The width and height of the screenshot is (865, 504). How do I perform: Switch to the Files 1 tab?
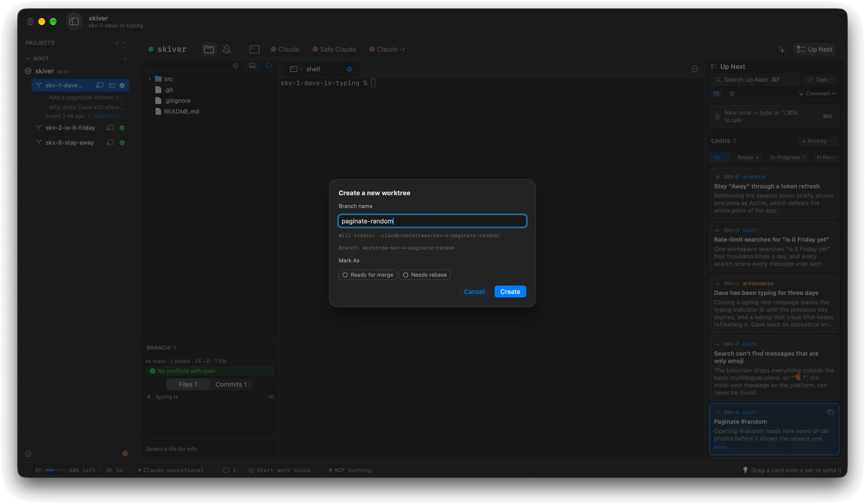point(188,384)
